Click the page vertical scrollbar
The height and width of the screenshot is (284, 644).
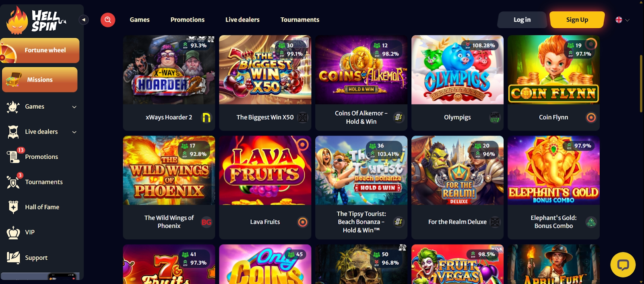click(x=641, y=84)
